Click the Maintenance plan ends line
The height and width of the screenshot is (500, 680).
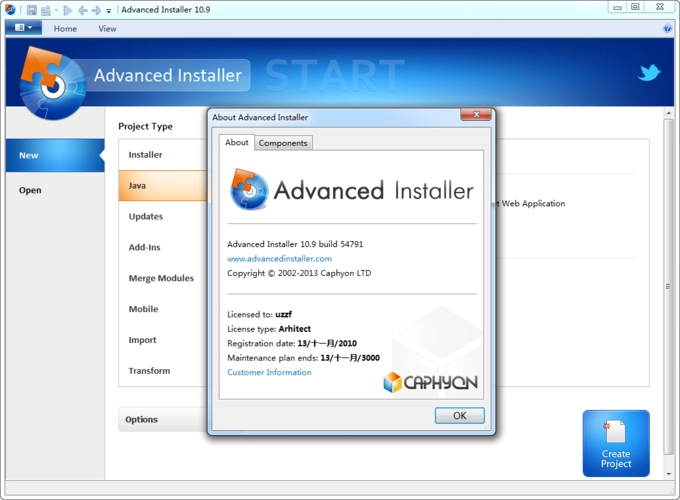(303, 358)
